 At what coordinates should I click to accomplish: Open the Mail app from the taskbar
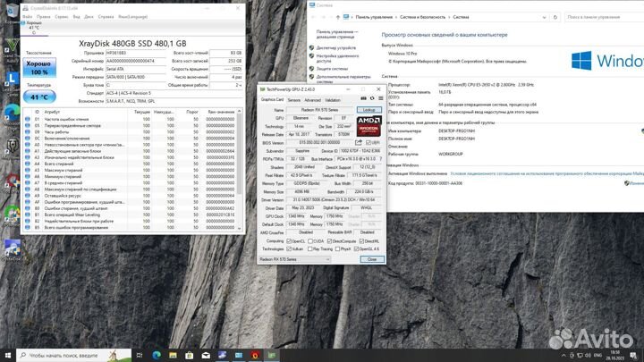pos(206,355)
